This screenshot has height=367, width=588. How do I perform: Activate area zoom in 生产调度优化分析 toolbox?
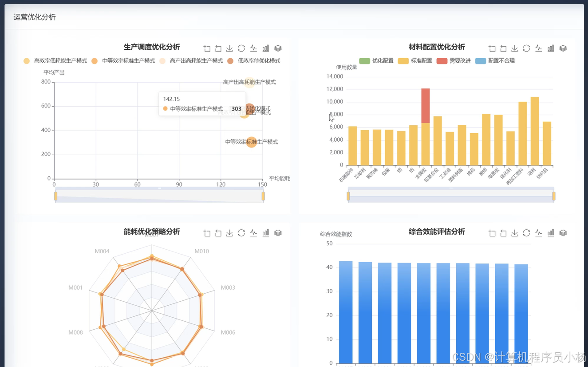[207, 48]
